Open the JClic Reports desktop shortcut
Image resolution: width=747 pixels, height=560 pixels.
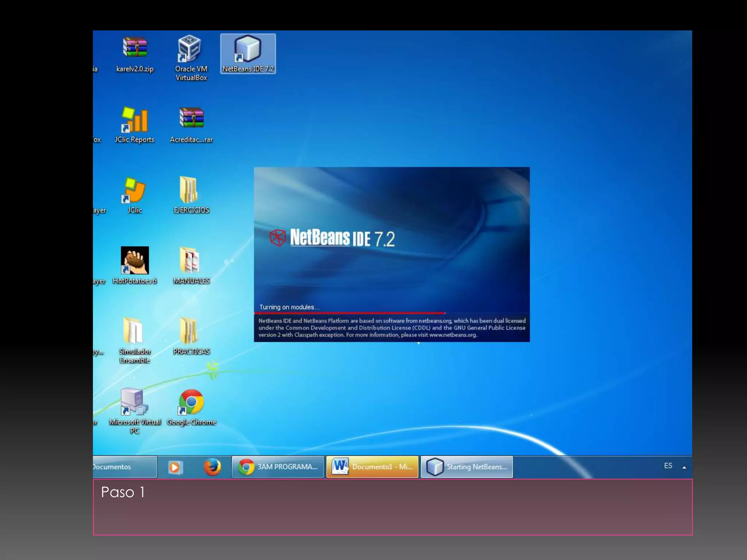(135, 120)
